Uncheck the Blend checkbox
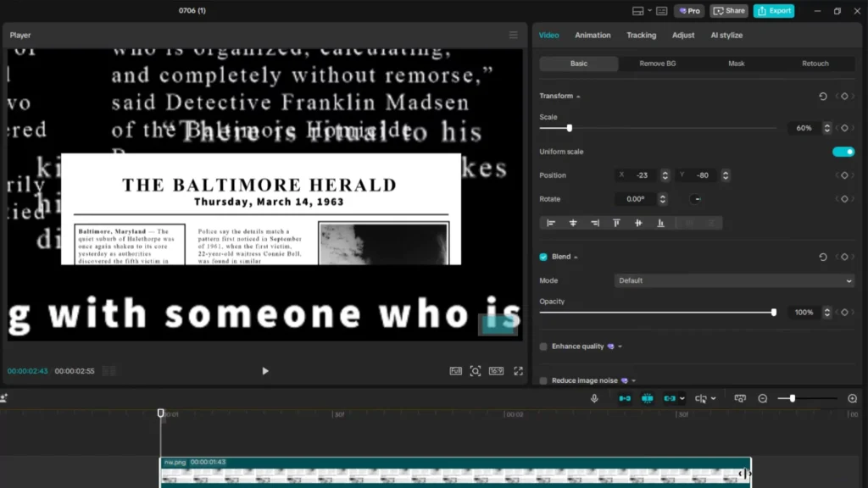868x488 pixels. pos(543,257)
